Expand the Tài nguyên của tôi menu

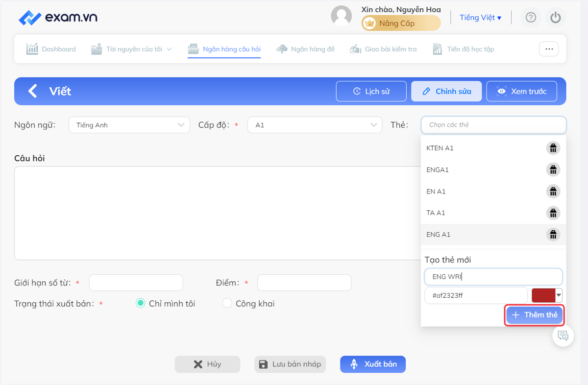coord(131,49)
